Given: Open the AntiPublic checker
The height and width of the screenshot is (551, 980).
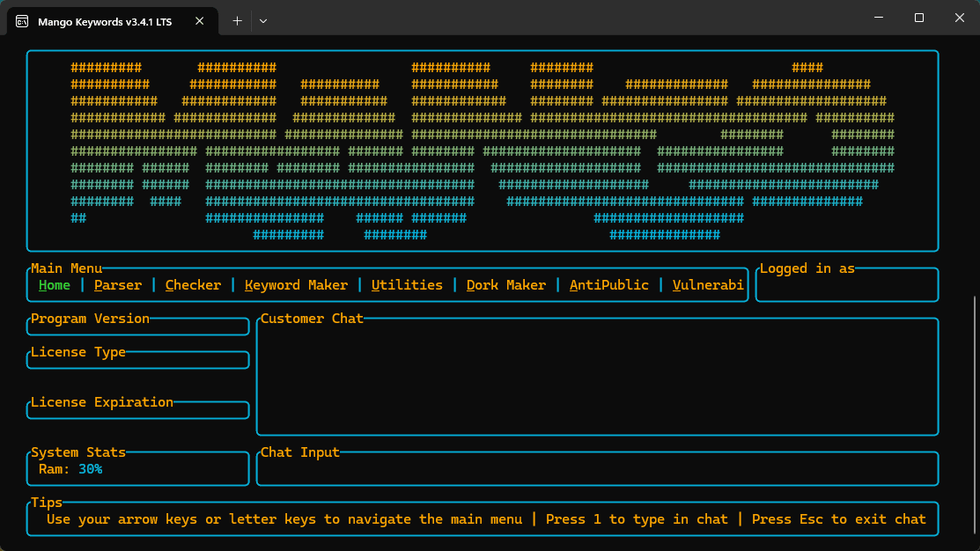Looking at the screenshot, I should point(608,284).
